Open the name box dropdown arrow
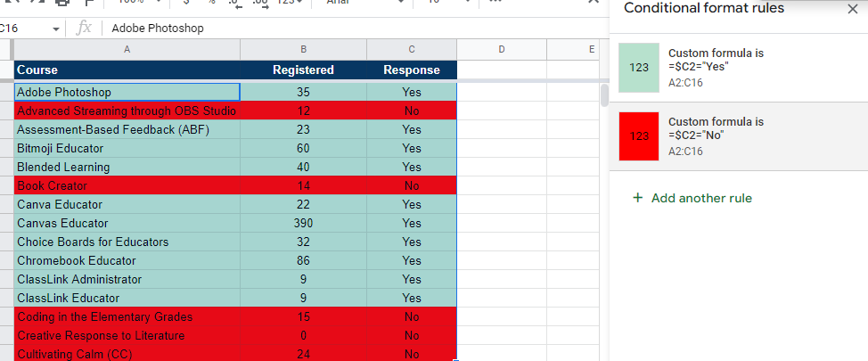Screen dimensions: 868x361 [x=56, y=29]
